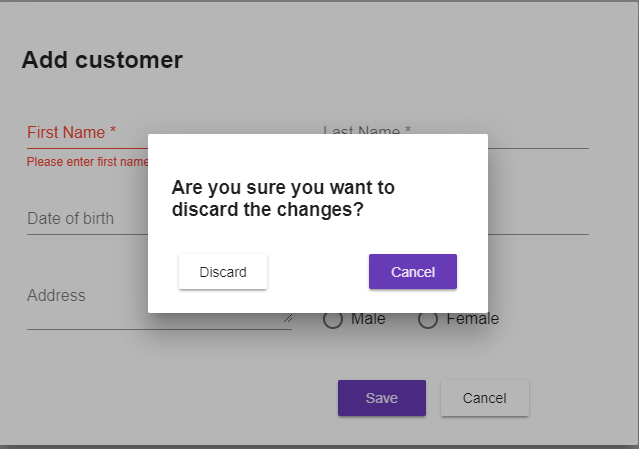Click the input field right of Date of birth
This screenshot has height=449, width=639.
tap(538, 220)
